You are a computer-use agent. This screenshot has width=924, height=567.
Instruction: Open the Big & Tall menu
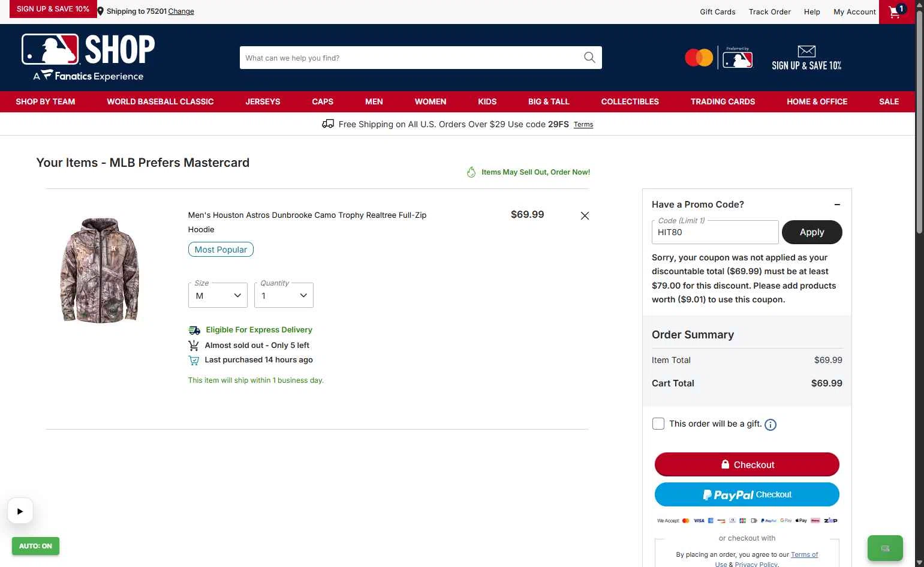[x=549, y=102]
